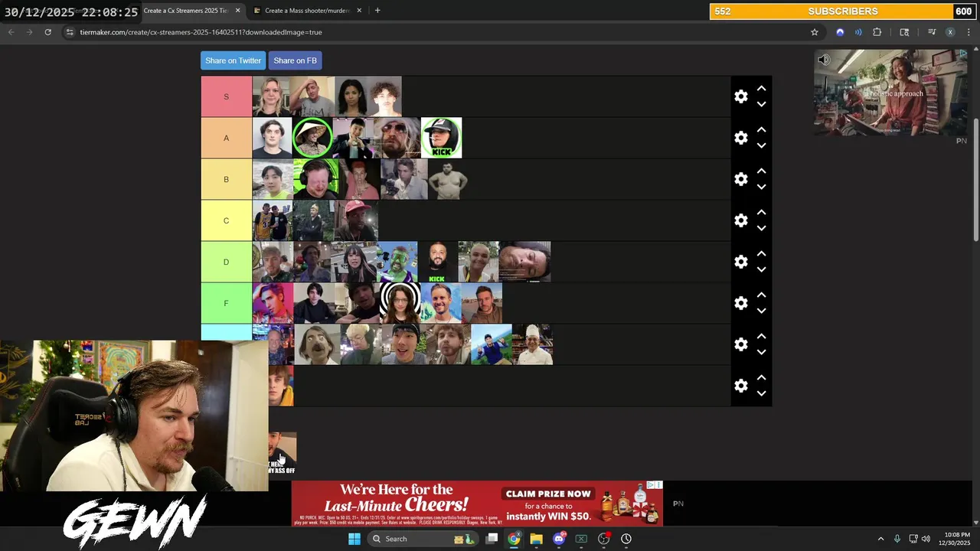Screen dimensions: 980x551
Task: Open settings gear for the F tier row
Action: (740, 303)
